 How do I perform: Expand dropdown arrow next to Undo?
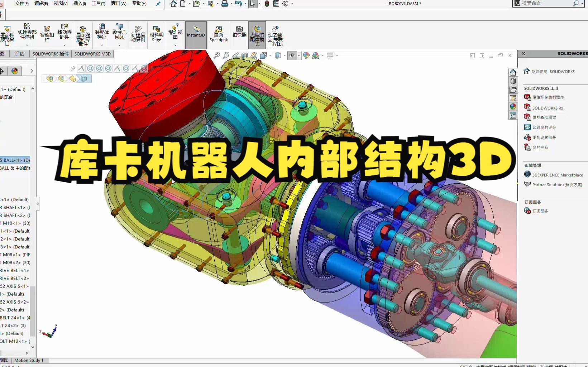point(245,4)
